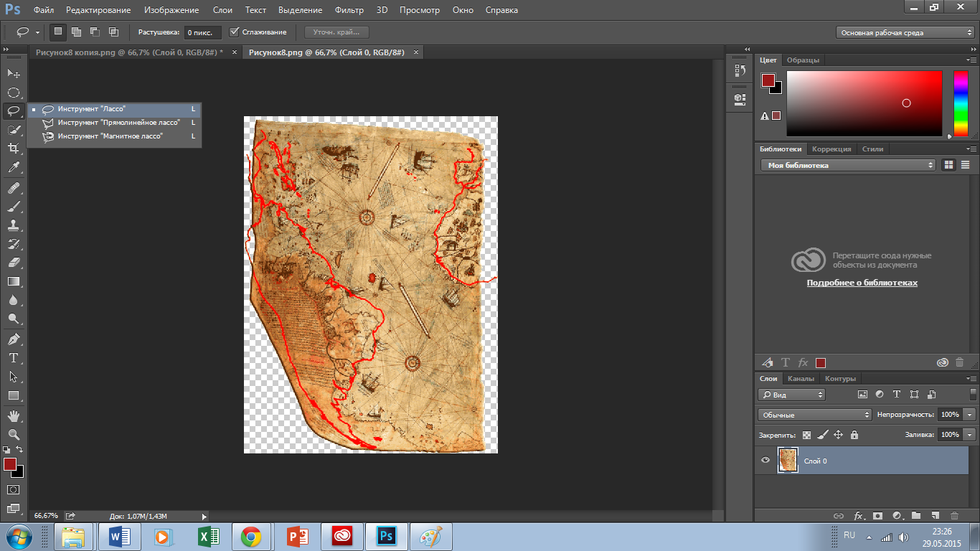Select the Elliptical Marquee tool
Viewport: 980px width, 551px height.
14,93
